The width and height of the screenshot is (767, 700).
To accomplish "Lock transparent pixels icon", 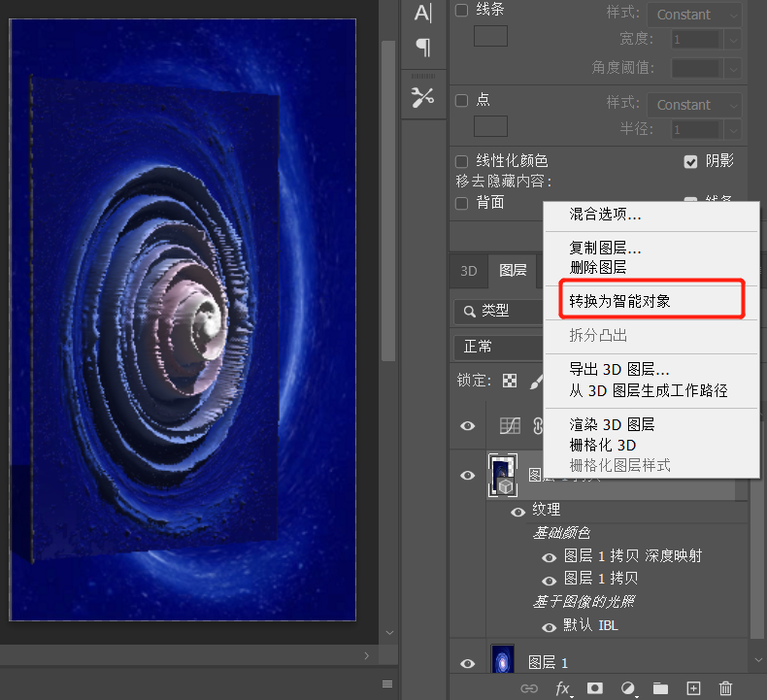I will tap(510, 381).
